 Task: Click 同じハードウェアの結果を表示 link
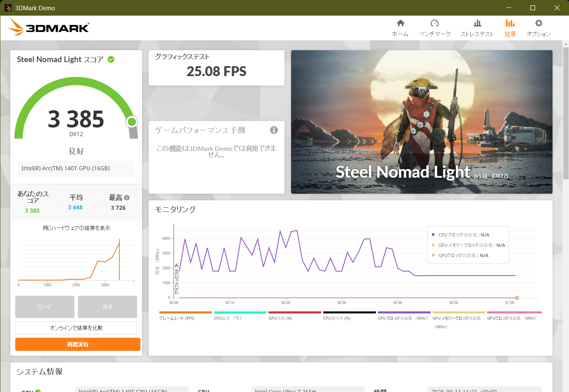(x=77, y=228)
